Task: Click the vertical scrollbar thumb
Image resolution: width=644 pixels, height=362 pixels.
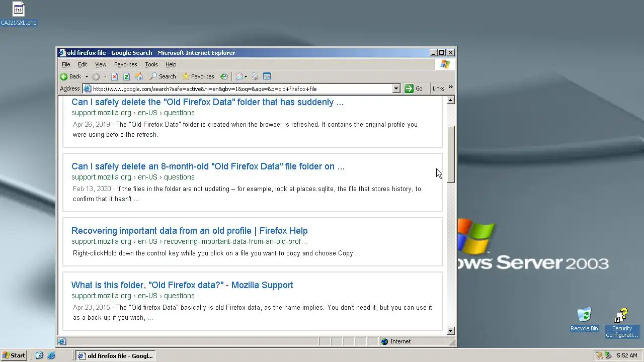Action: [450, 154]
